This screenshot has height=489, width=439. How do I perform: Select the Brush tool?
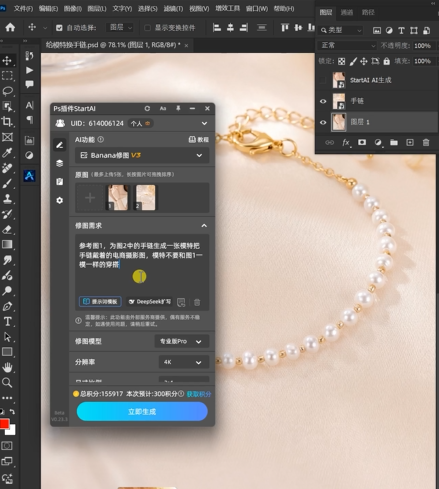point(7,183)
